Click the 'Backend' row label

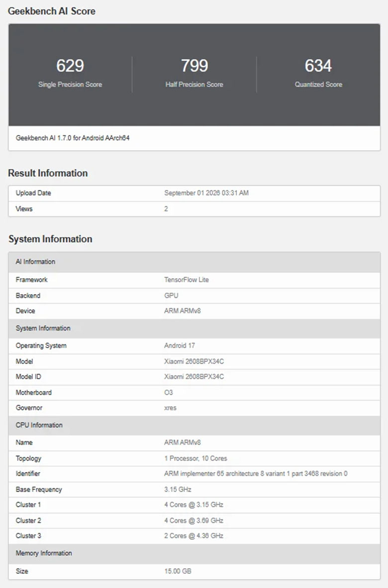coord(28,296)
